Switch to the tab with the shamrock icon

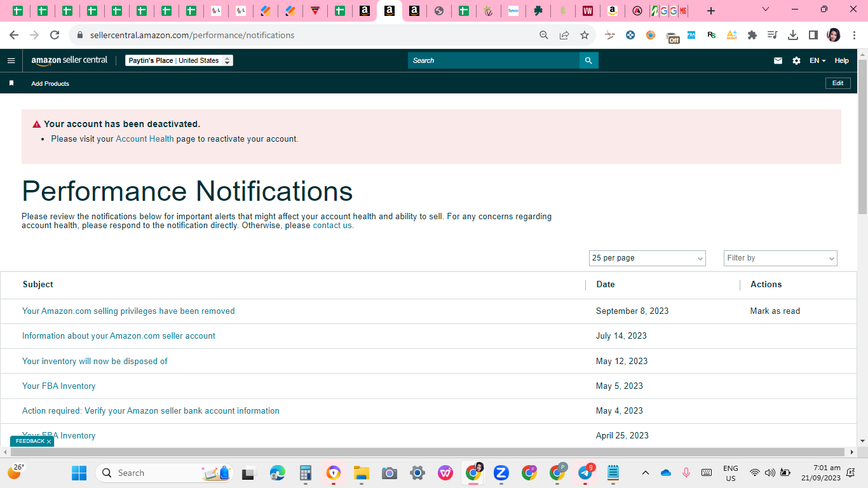point(538,11)
